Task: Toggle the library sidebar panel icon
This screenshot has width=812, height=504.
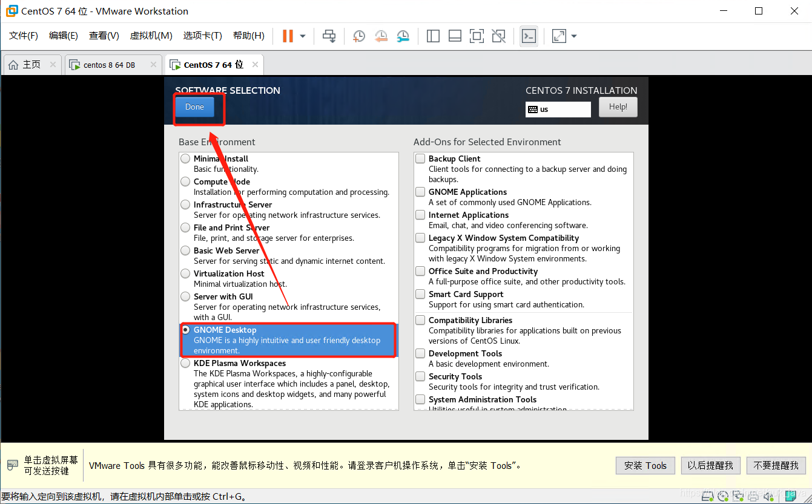Action: click(433, 36)
